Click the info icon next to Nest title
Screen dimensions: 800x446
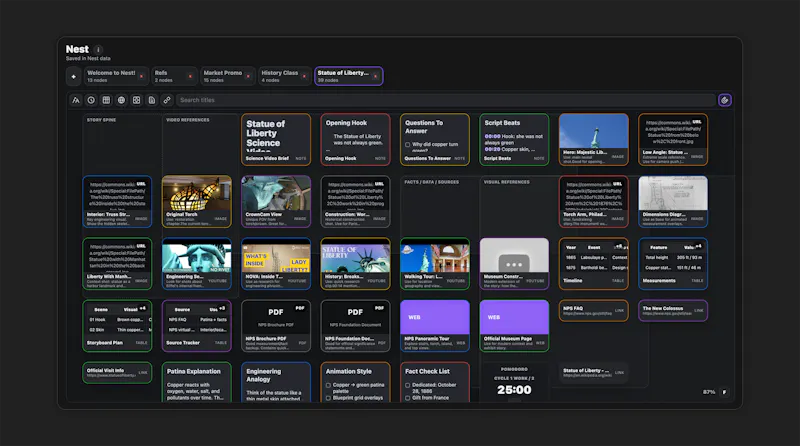pyautogui.click(x=98, y=49)
